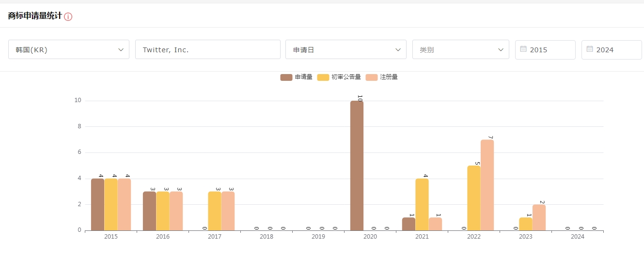
Task: Click the 2017 yellow 初审公告量 bar
Action: (x=215, y=211)
